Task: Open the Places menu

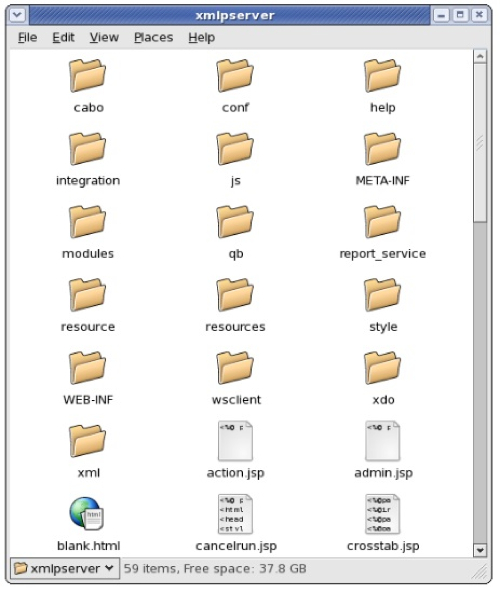Action: click(x=154, y=37)
